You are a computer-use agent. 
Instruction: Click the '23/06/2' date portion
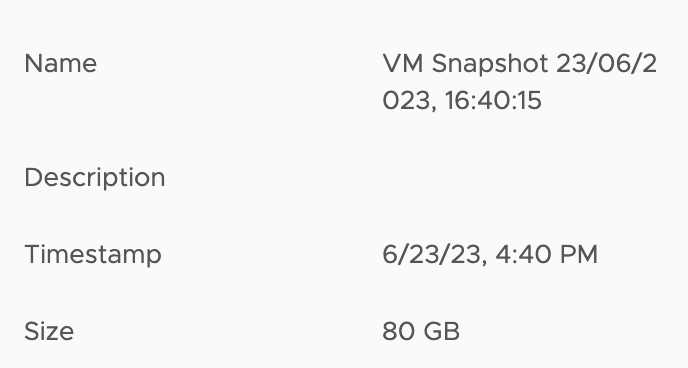click(606, 64)
